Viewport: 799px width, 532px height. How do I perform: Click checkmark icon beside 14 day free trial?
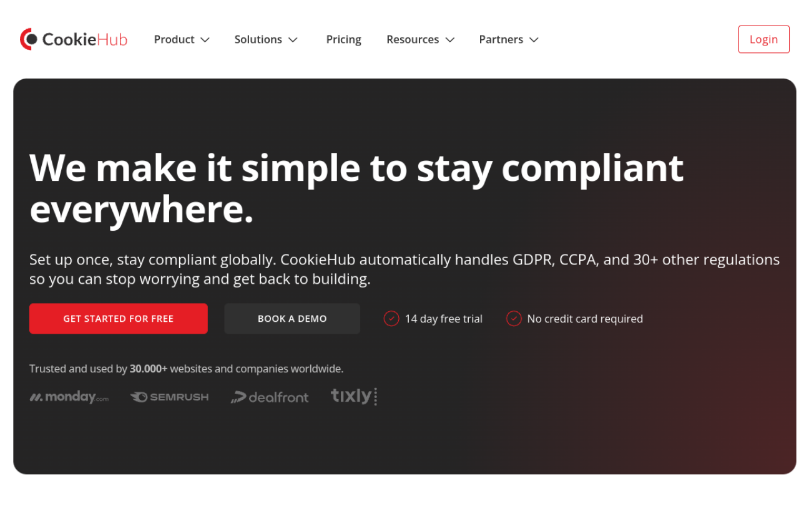tap(391, 319)
